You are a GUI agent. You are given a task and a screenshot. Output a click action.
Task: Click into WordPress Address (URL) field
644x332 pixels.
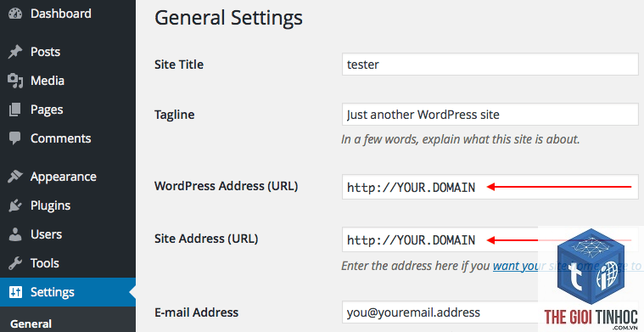point(490,187)
